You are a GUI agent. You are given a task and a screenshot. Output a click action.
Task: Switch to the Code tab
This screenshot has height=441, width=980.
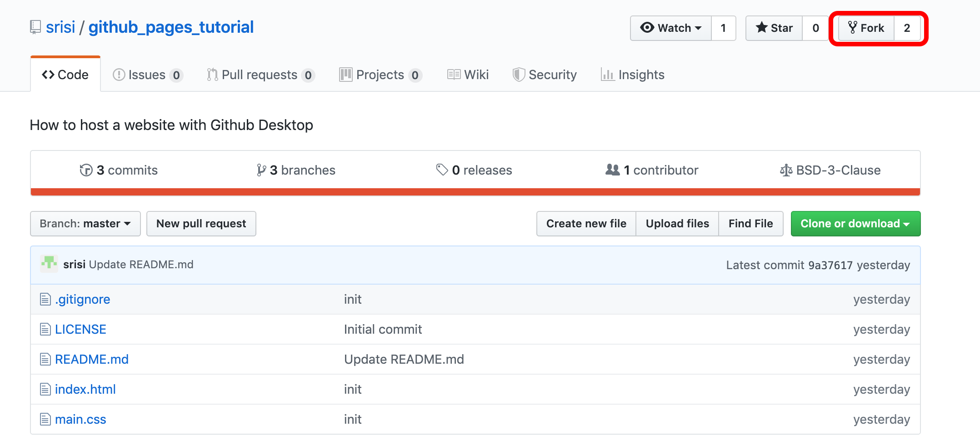[x=65, y=75]
